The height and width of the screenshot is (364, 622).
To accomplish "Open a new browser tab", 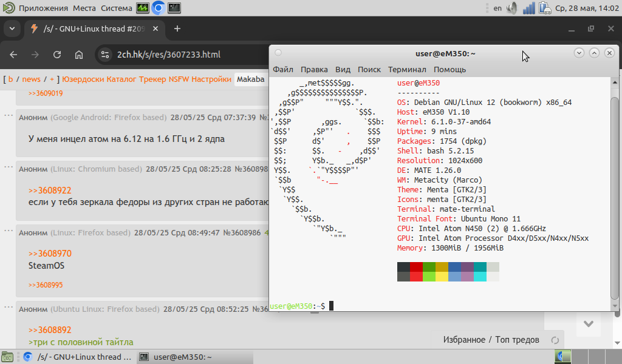I will (x=177, y=29).
